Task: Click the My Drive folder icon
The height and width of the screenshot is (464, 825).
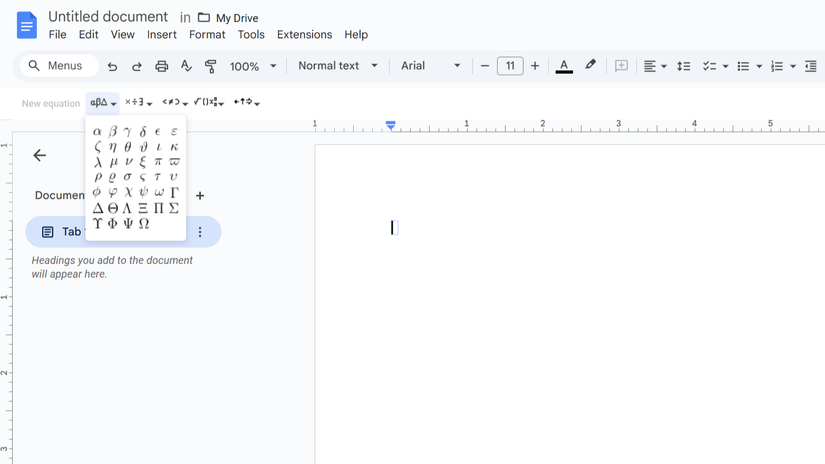Action: (204, 18)
